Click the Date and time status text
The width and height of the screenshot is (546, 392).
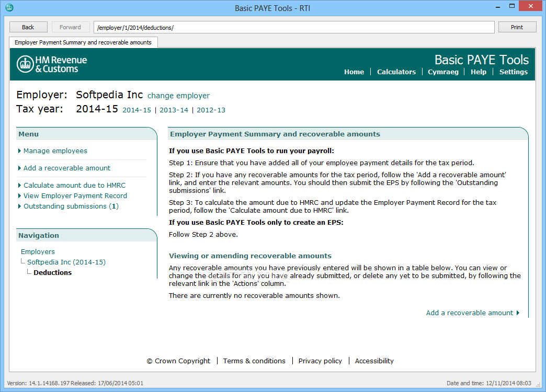(x=489, y=383)
